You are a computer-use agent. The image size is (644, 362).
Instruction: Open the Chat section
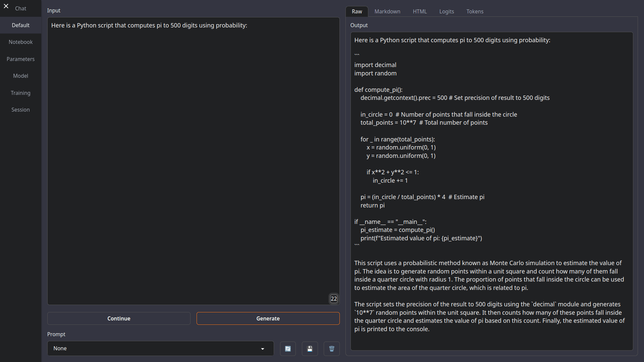pyautogui.click(x=20, y=8)
